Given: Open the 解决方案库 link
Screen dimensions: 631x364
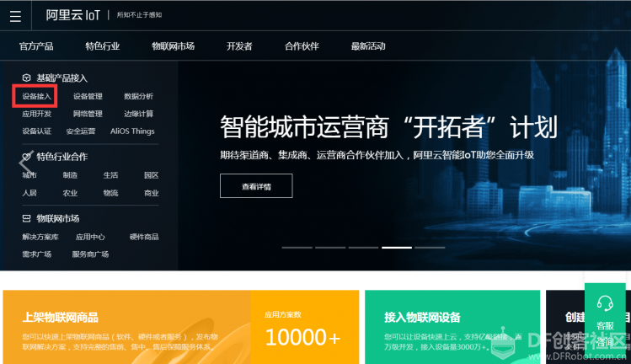Looking at the screenshot, I should pyautogui.click(x=40, y=237).
